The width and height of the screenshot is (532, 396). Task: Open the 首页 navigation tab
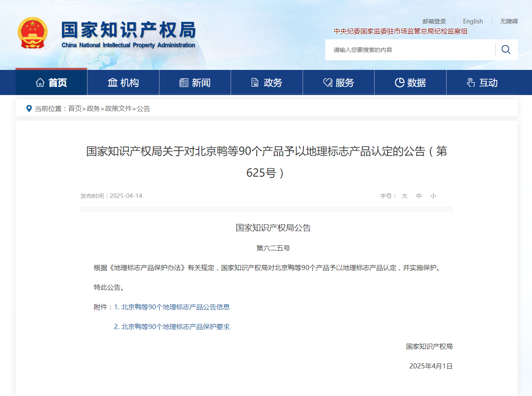pos(51,82)
